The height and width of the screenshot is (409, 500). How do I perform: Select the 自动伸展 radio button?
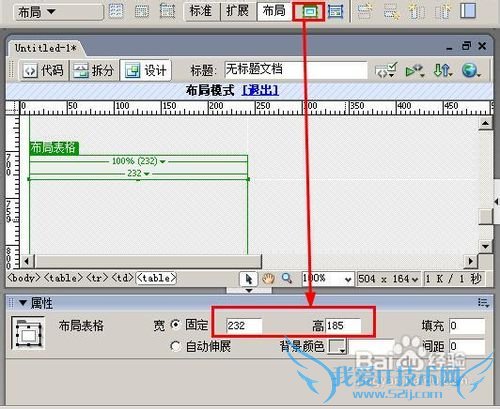[x=176, y=346]
